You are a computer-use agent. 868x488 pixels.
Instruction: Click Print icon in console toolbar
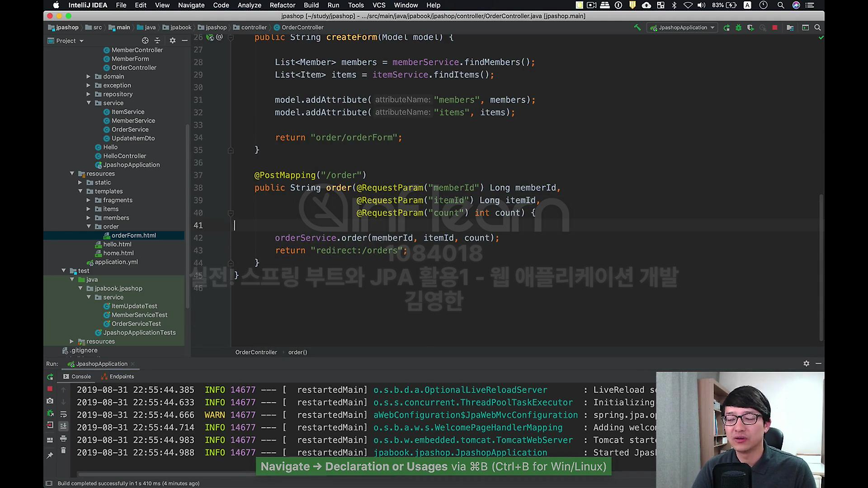pos(63,439)
